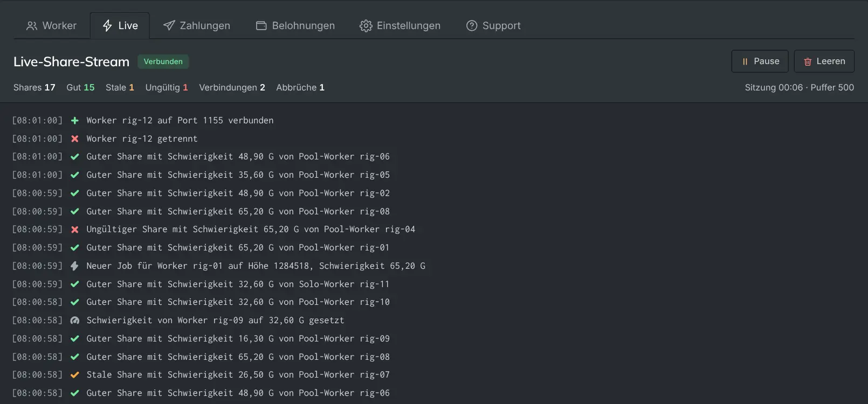Click the green plus icon for rig-12 connected
The width and height of the screenshot is (868, 404).
pos(75,121)
